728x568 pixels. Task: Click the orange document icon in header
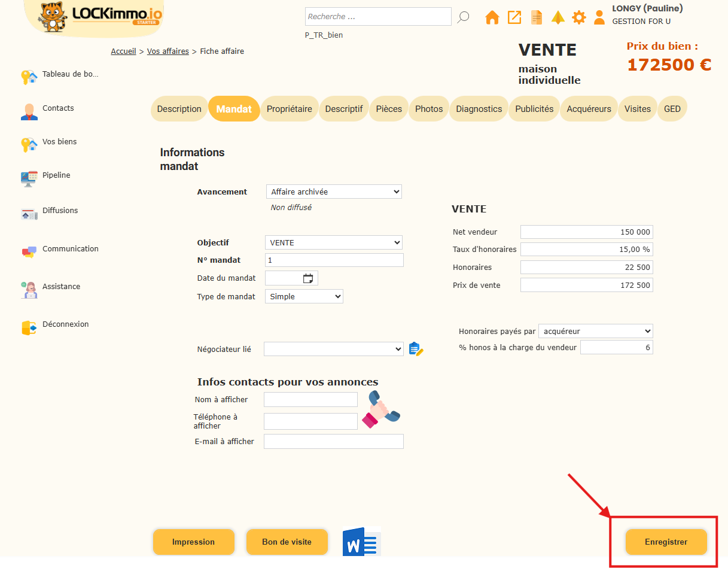tap(537, 17)
